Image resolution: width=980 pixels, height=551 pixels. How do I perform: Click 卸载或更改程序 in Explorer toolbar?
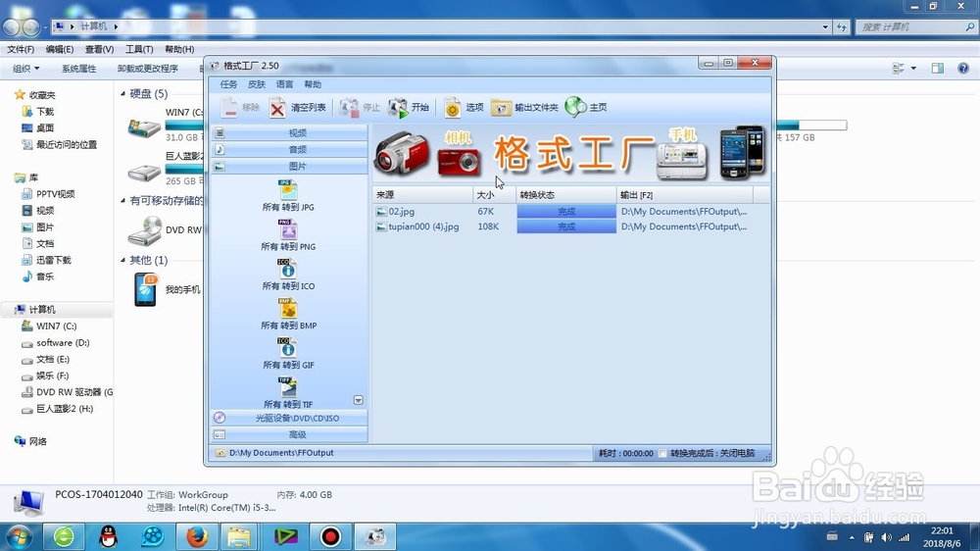click(x=148, y=69)
